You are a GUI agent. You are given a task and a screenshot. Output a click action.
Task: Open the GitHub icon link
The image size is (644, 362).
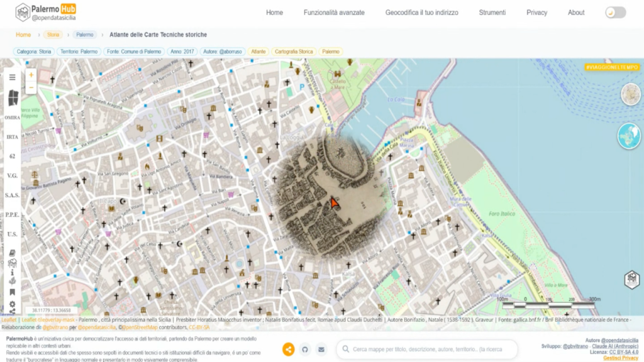point(305,349)
